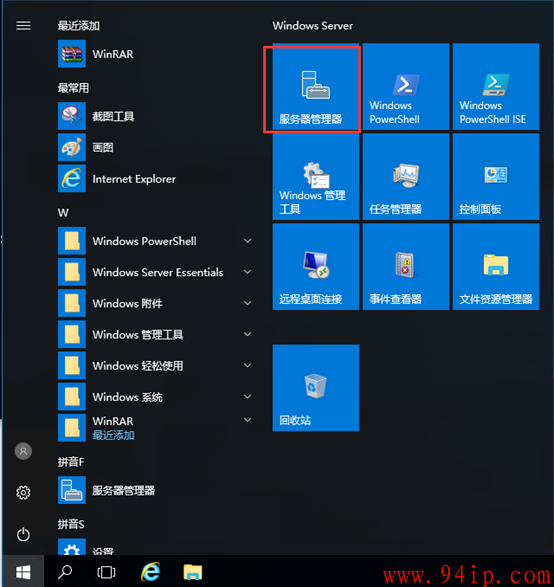This screenshot has height=587, width=554.
Task: Open the 远程桌面连接 tile
Action: click(316, 267)
